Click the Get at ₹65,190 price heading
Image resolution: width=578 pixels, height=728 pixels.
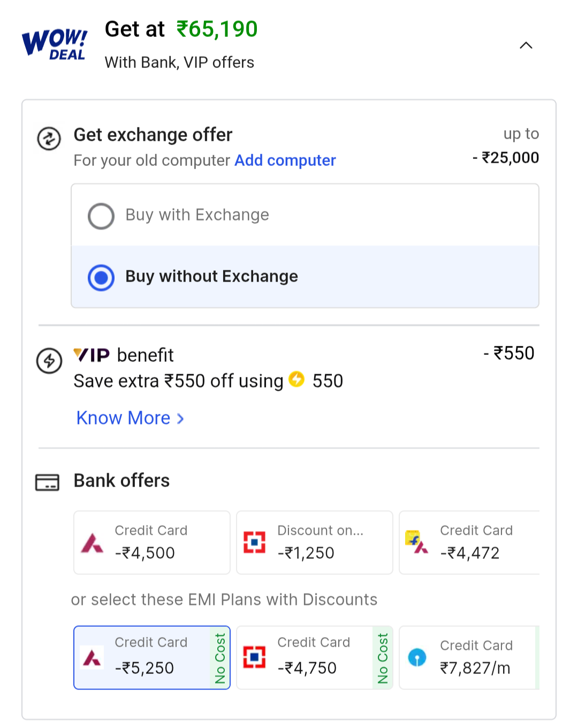tap(181, 29)
